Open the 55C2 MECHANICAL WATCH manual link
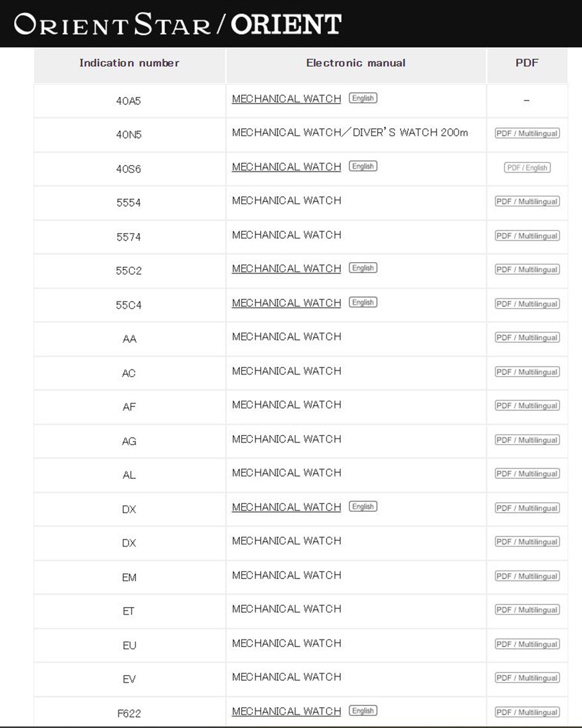Screen dimensions: 582x728 [286, 269]
